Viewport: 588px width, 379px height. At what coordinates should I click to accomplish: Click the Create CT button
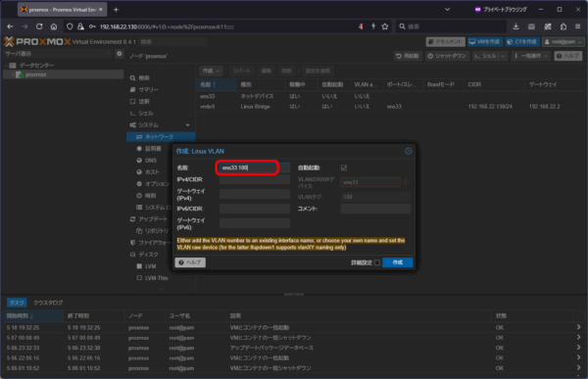(x=522, y=41)
